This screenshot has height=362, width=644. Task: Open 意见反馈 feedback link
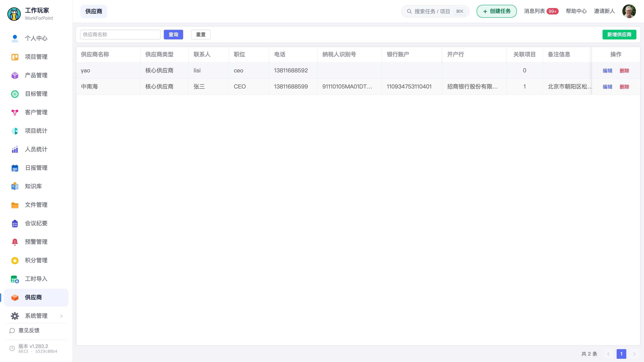coord(24,330)
